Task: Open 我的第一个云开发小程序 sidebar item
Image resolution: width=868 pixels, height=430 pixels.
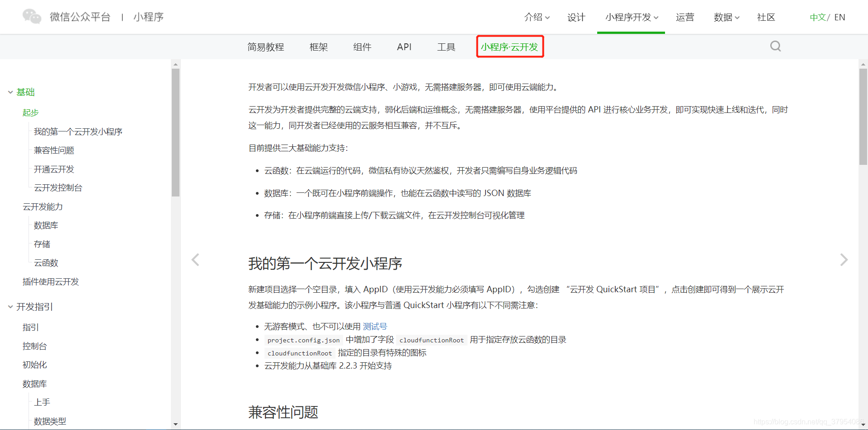Action: 78,131
